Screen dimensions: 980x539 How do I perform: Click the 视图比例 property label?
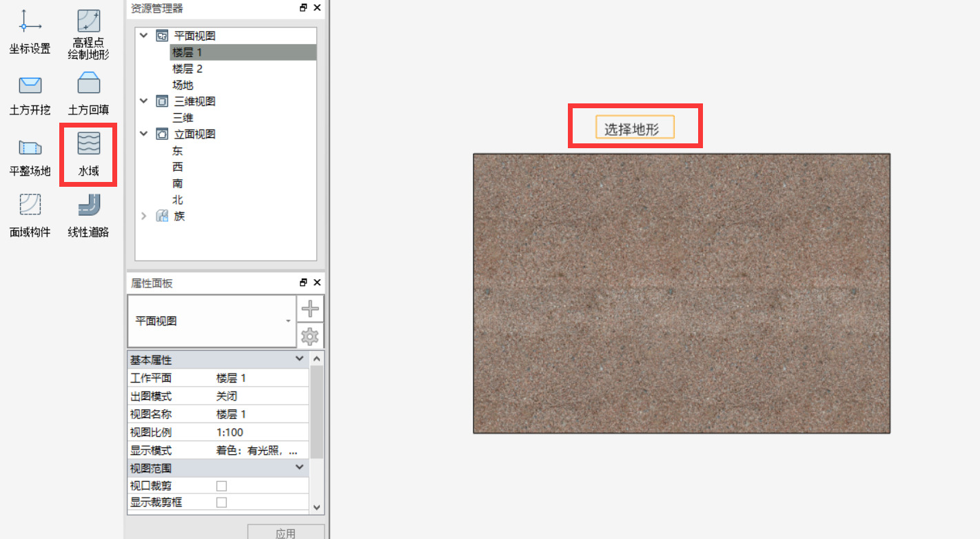(151, 432)
